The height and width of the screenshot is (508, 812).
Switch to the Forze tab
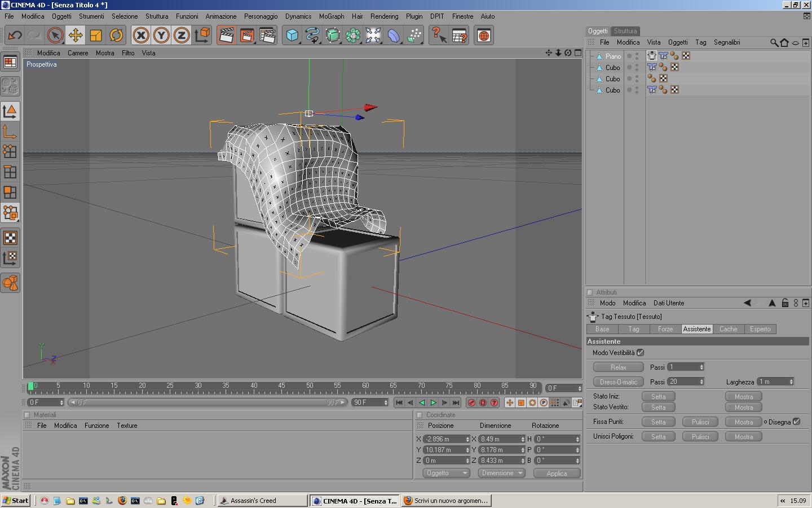click(x=665, y=329)
